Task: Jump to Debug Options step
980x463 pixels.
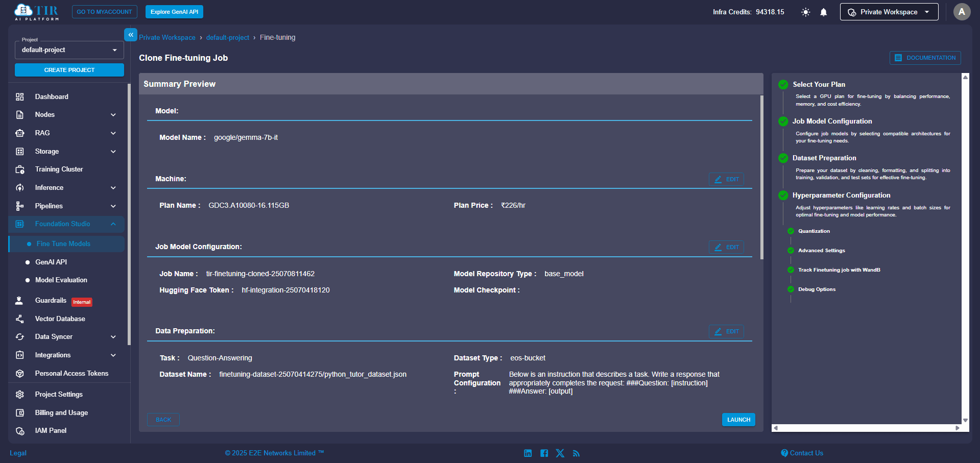Action: pos(817,290)
